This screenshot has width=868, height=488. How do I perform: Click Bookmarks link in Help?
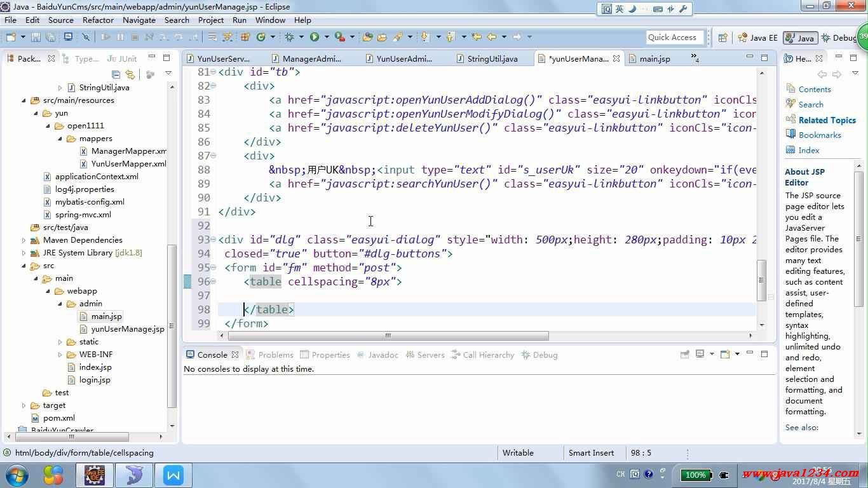pyautogui.click(x=820, y=135)
